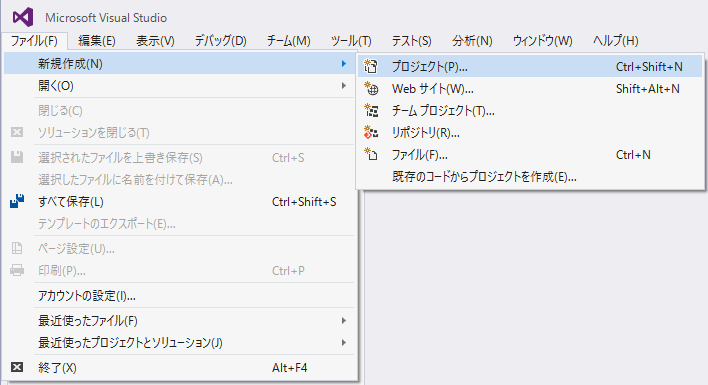Click the ソリューションを閉じる icon
The image size is (708, 385).
pos(17,132)
